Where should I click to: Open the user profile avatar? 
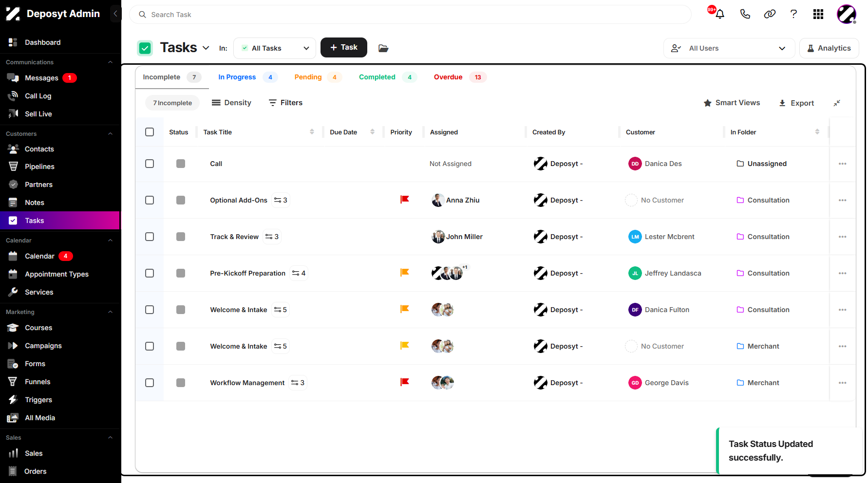tap(847, 14)
